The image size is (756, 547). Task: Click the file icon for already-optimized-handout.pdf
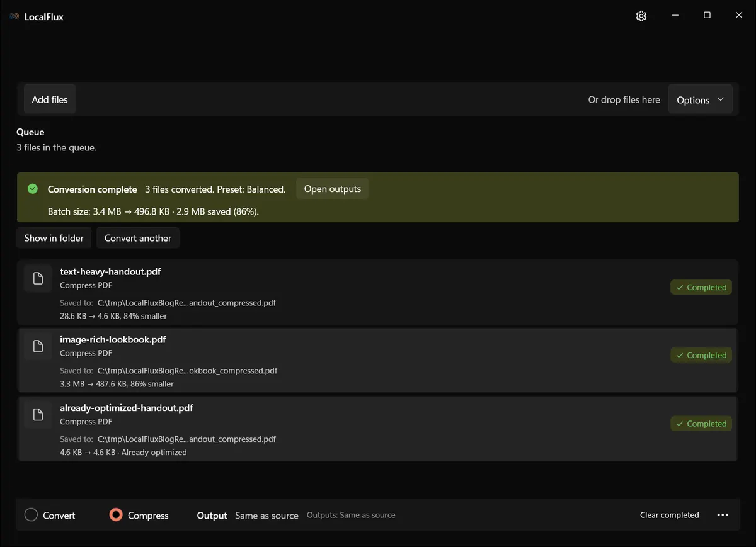[38, 414]
